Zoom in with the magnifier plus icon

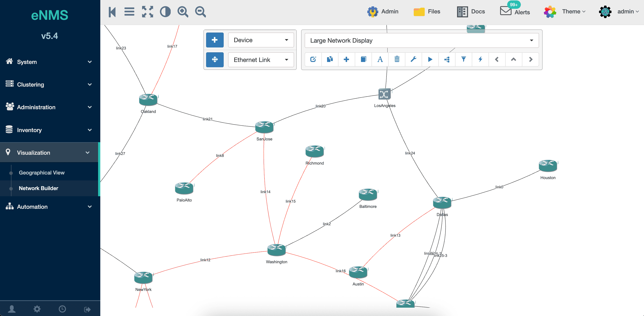[183, 12]
